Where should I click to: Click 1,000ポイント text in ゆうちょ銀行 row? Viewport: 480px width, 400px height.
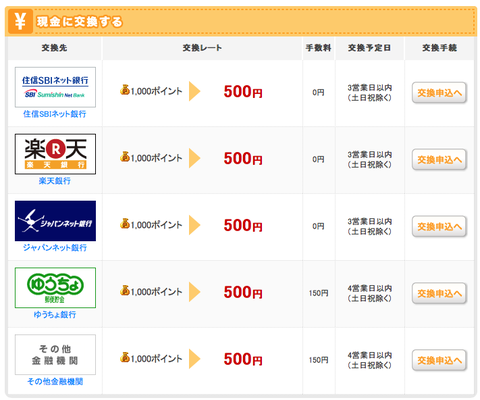click(156, 292)
